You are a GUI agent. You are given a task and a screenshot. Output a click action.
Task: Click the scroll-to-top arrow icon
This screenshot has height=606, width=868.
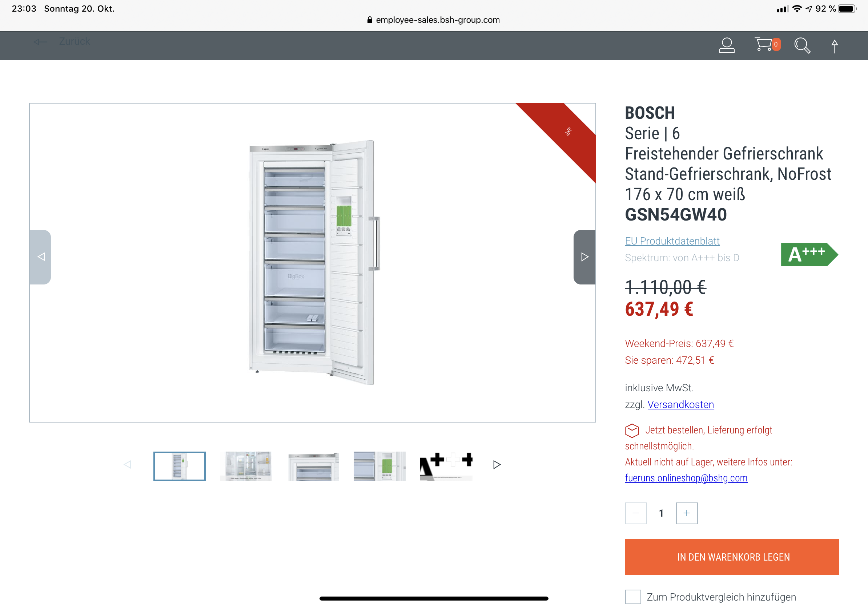834,47
